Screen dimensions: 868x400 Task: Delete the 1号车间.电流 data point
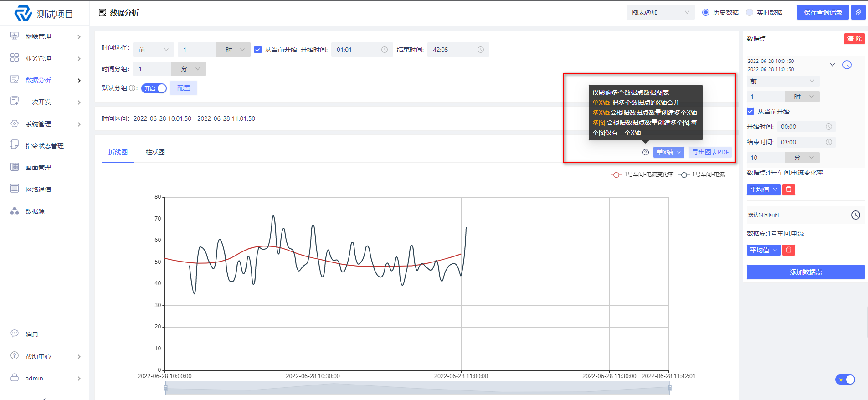tap(789, 250)
